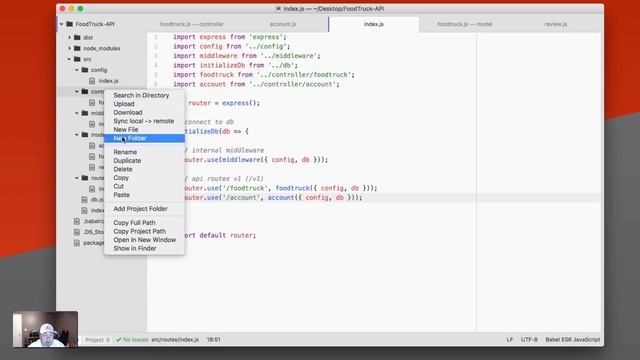This screenshot has height=360, width=640.
Task: Expand the node_modules folder arrow
Action: [69, 48]
